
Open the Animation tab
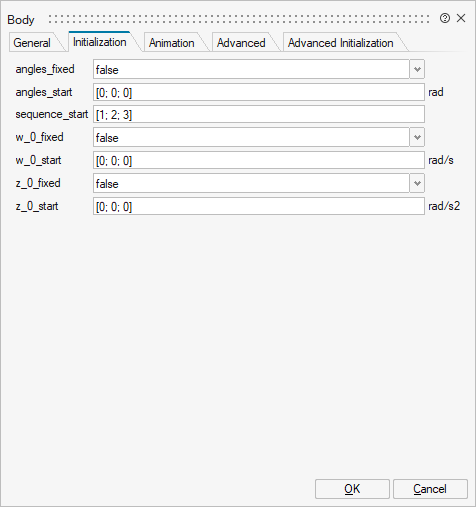(x=172, y=43)
